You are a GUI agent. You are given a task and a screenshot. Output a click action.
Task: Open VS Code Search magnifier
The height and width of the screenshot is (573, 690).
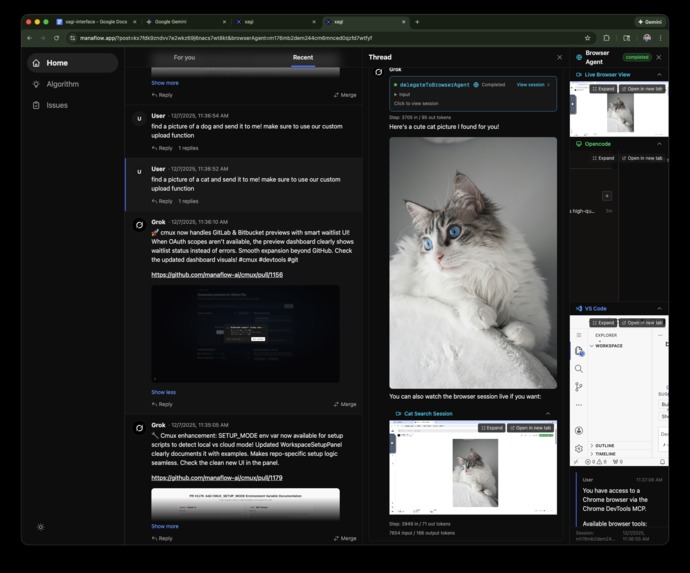579,369
